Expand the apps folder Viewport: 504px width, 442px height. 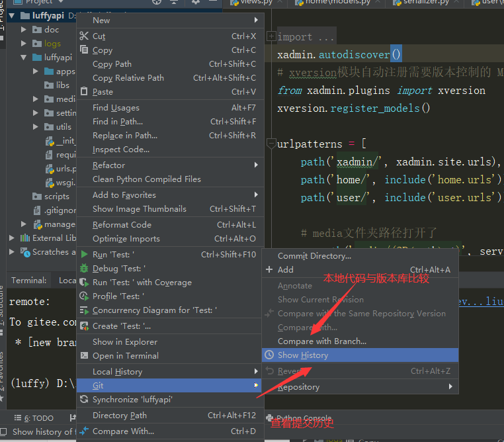pos(35,71)
